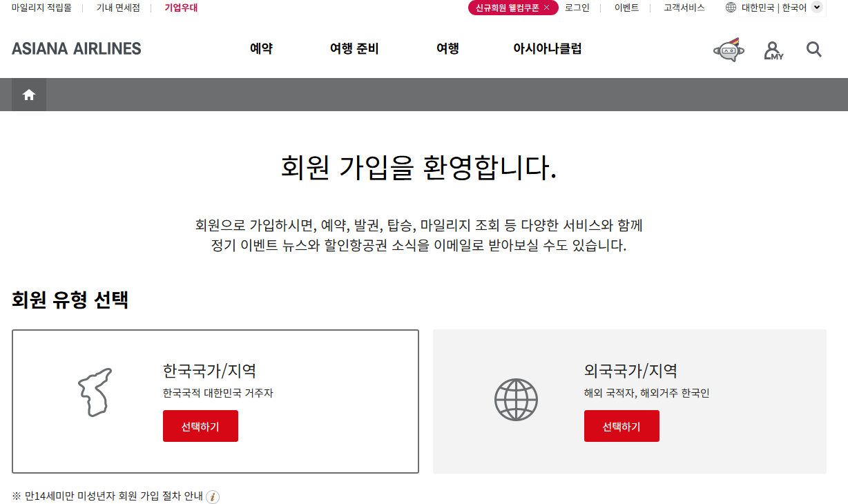This screenshot has height=504, width=848.
Task: Expand the 대한민국 | 한국어 language dropdown
Action: click(x=817, y=8)
